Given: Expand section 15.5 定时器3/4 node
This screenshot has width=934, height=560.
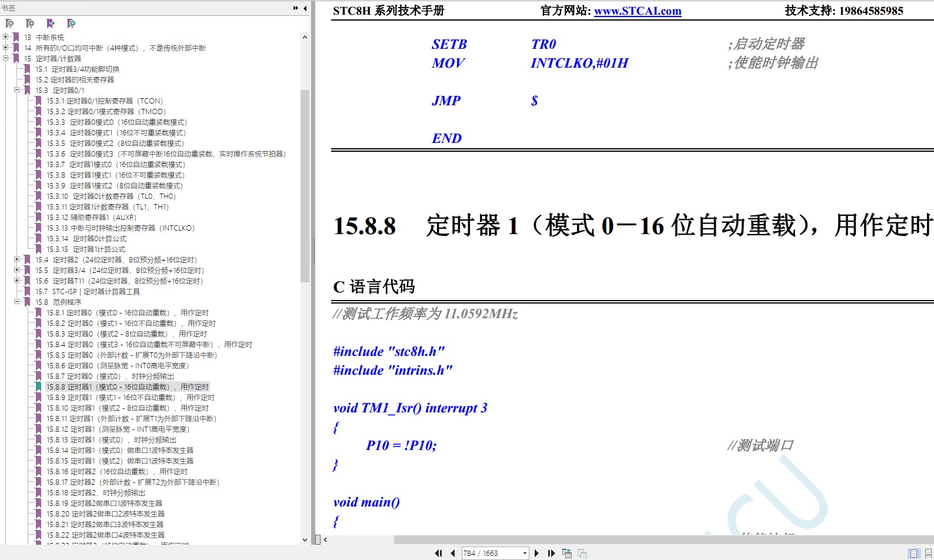Looking at the screenshot, I should (17, 270).
